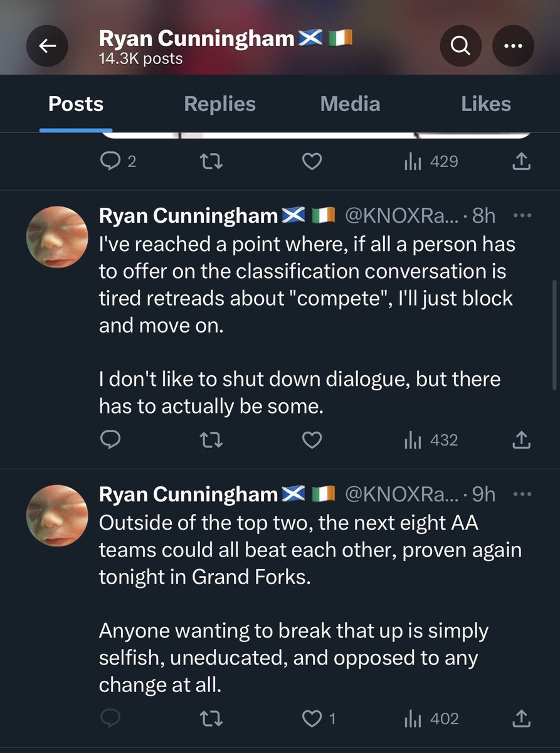The height and width of the screenshot is (753, 560).
Task: Like the post about tired retreads
Action: [312, 440]
